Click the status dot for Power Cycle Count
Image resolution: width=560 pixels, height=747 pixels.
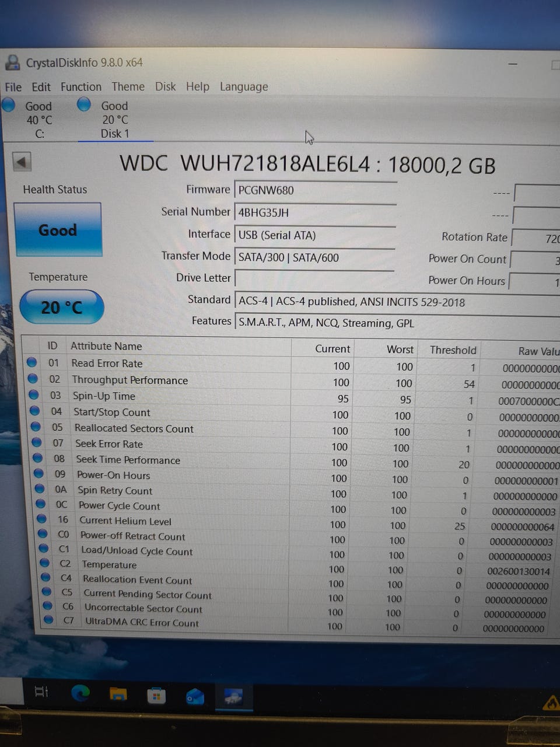point(41,504)
